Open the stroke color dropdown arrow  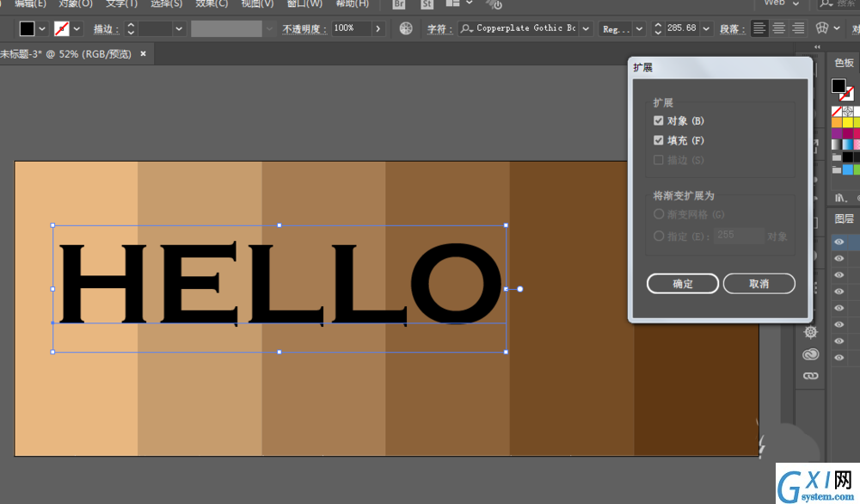[x=77, y=28]
